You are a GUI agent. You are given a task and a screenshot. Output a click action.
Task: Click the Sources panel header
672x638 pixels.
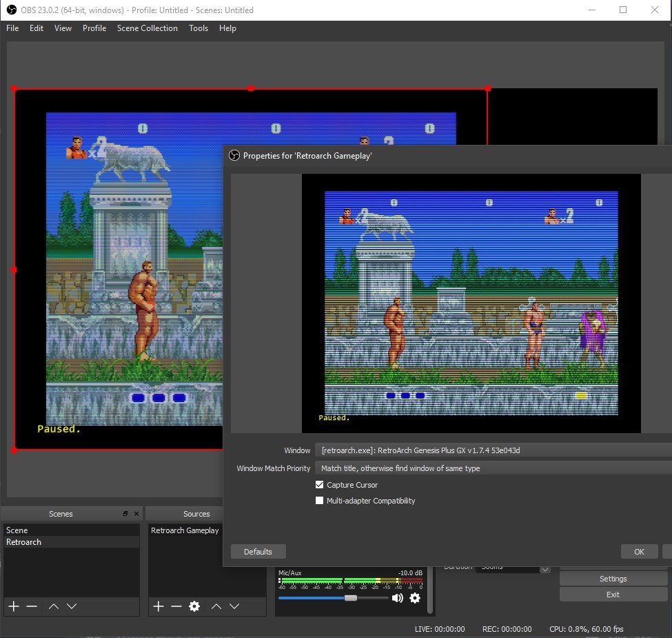tap(184, 514)
